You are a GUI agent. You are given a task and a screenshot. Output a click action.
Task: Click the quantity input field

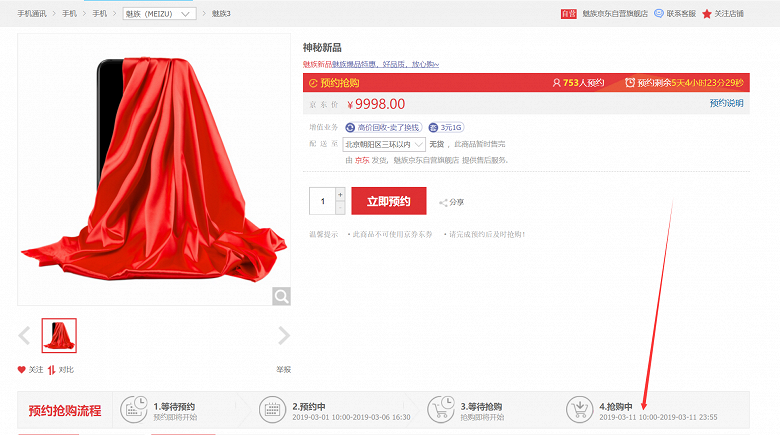pyautogui.click(x=322, y=201)
